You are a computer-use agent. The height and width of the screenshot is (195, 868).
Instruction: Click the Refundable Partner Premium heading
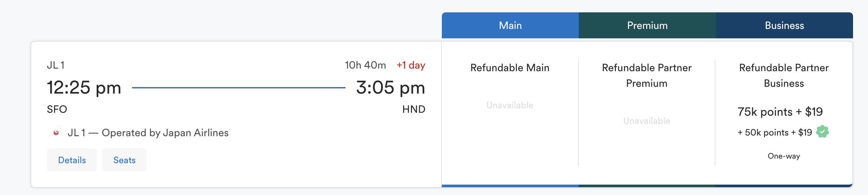(x=646, y=75)
